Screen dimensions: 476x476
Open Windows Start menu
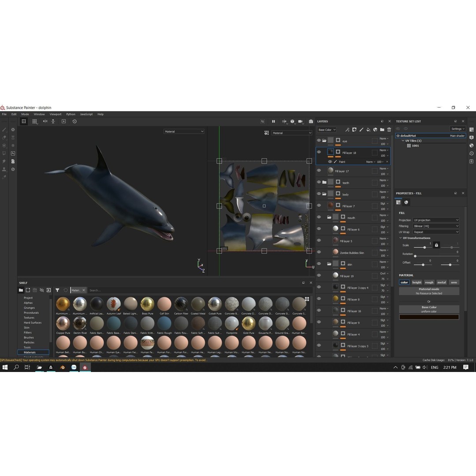[5, 367]
